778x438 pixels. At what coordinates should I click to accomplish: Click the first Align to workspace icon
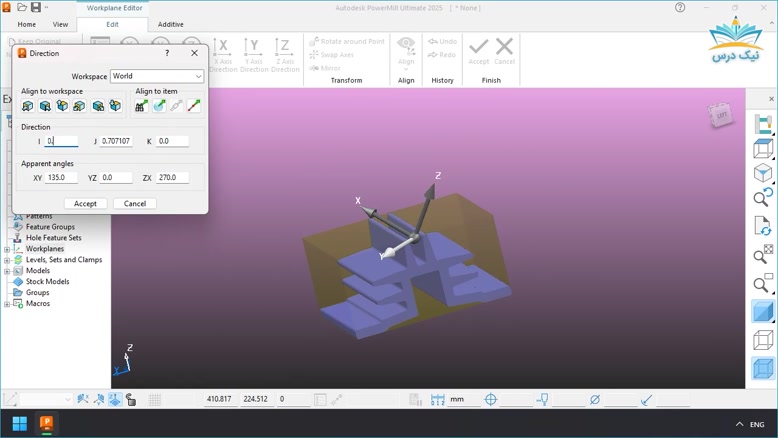(x=28, y=106)
